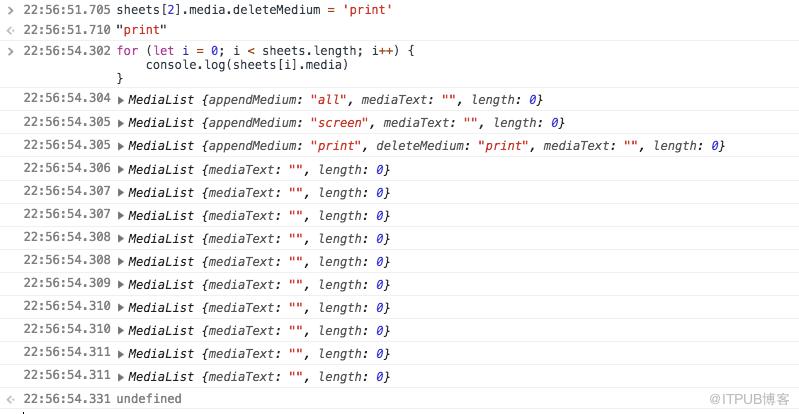Click the for loop first line
The image size is (799, 414).
pyautogui.click(x=265, y=50)
